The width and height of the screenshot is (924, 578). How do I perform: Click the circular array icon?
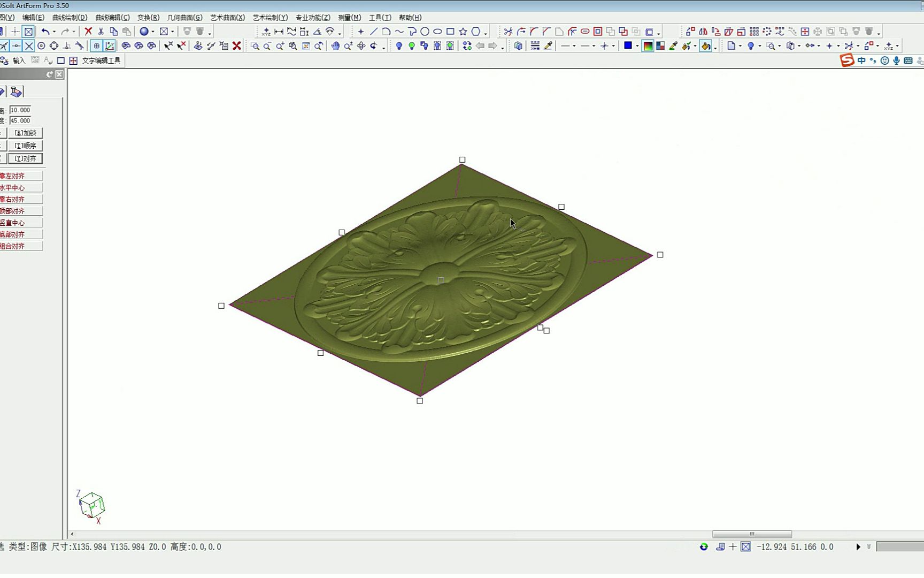coord(767,32)
